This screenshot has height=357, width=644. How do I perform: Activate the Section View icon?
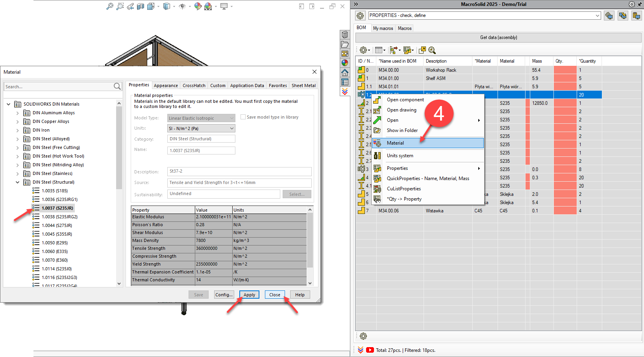(x=141, y=6)
